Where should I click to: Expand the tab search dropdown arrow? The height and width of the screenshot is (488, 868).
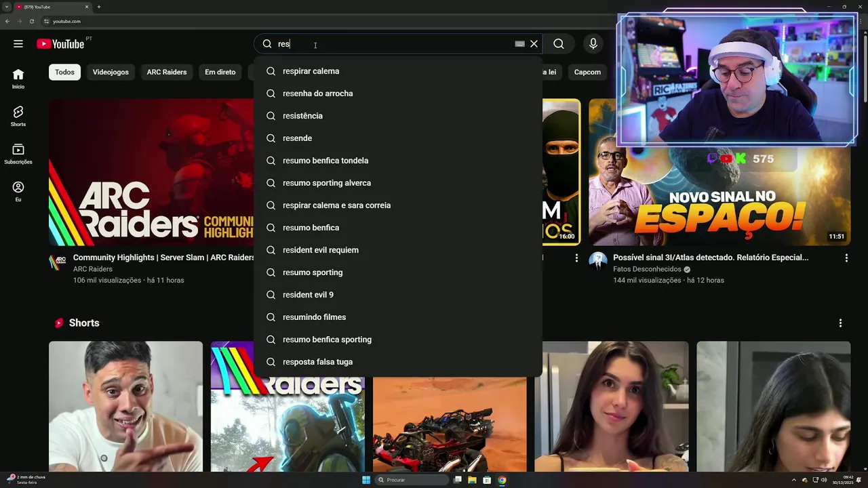tap(6, 7)
